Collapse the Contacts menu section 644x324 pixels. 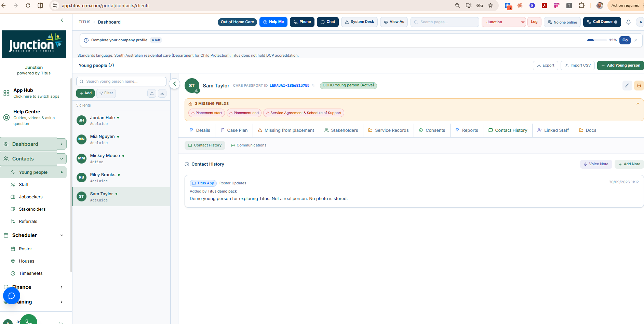click(62, 159)
